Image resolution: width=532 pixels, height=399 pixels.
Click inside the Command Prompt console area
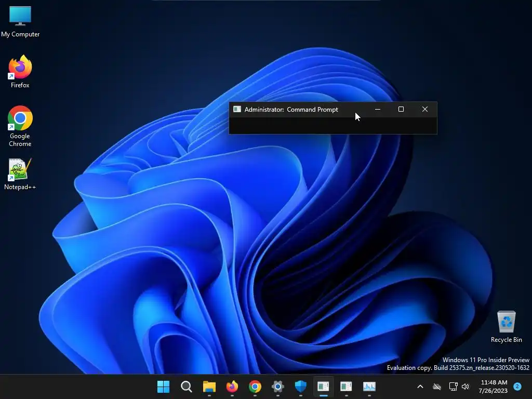tap(333, 126)
